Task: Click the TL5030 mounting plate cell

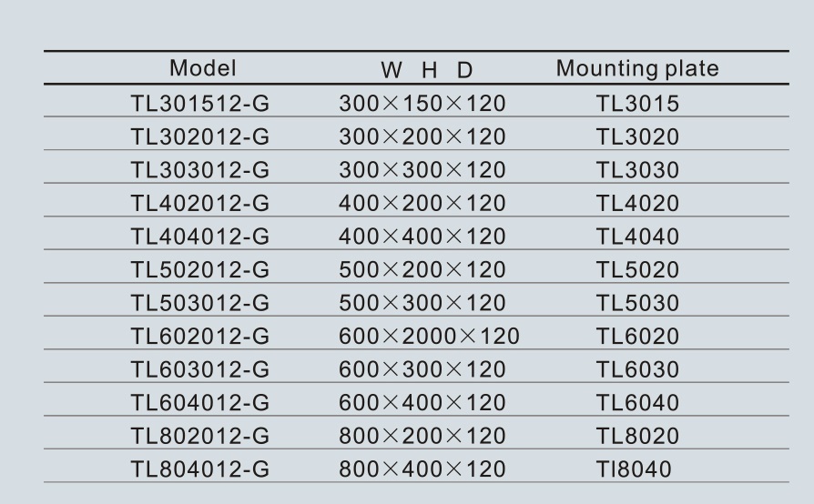Action: 637,303
